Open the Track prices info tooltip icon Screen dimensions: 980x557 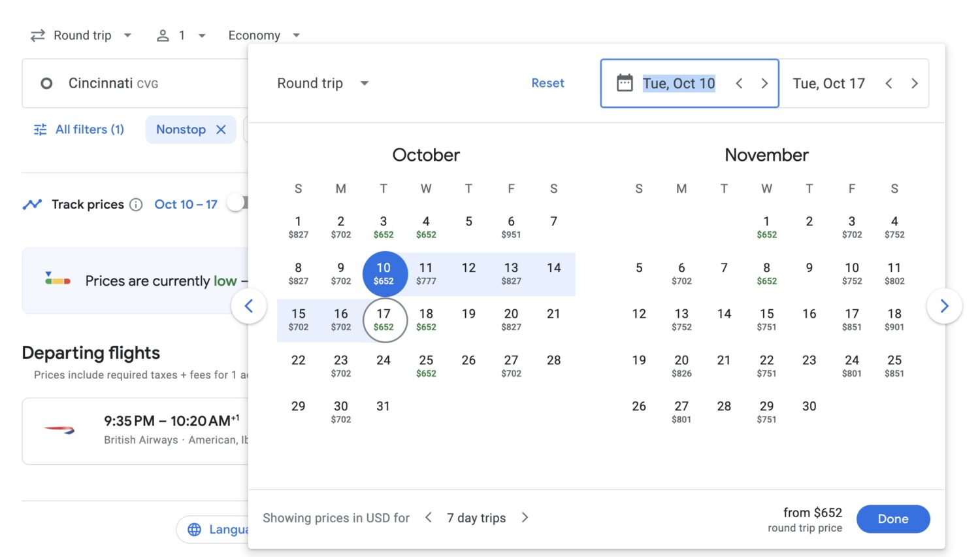click(x=135, y=204)
